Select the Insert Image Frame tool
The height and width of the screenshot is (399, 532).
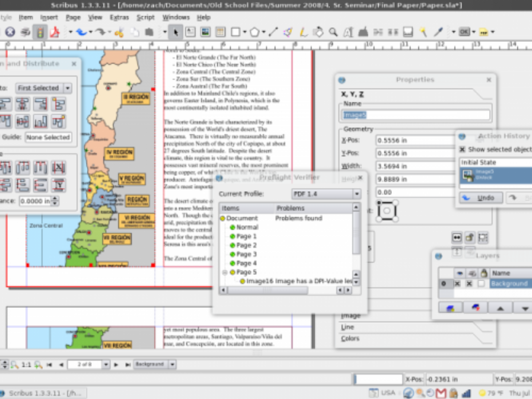(x=205, y=32)
